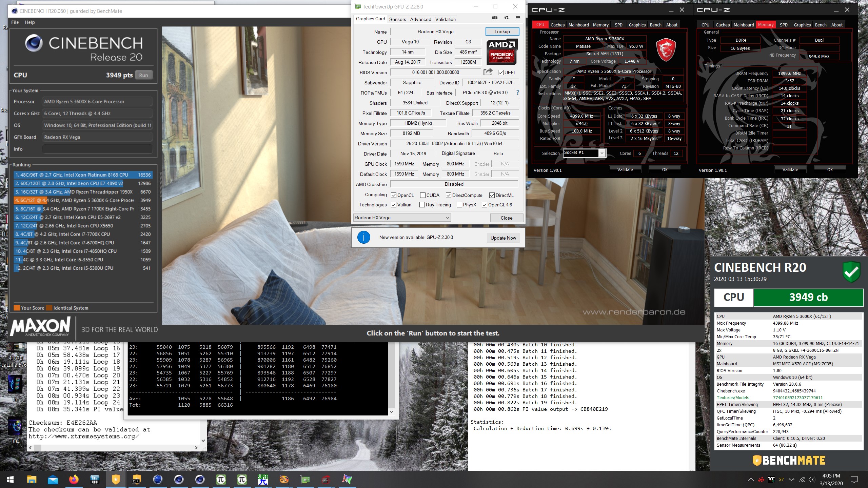
Task: Switch to GPU-Z Advanced tab
Action: point(420,19)
